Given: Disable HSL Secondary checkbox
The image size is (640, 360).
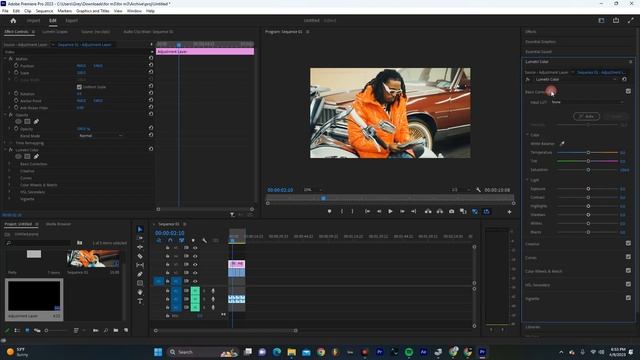Looking at the screenshot, I should point(628,284).
